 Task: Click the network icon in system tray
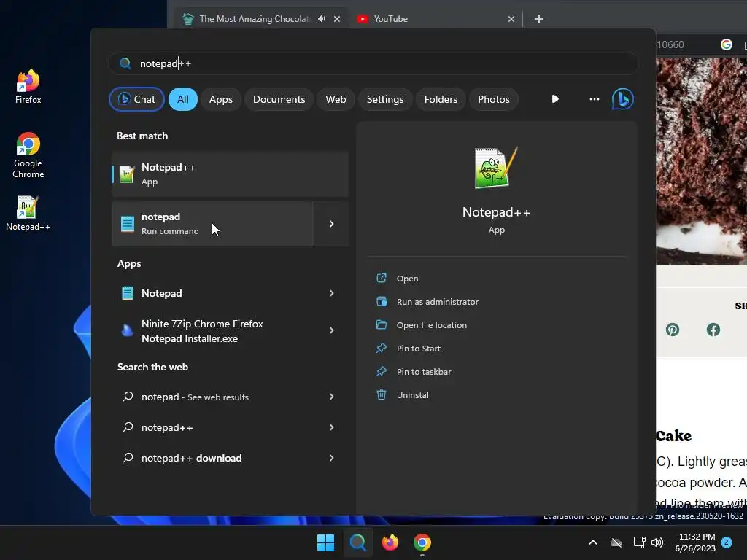[639, 542]
